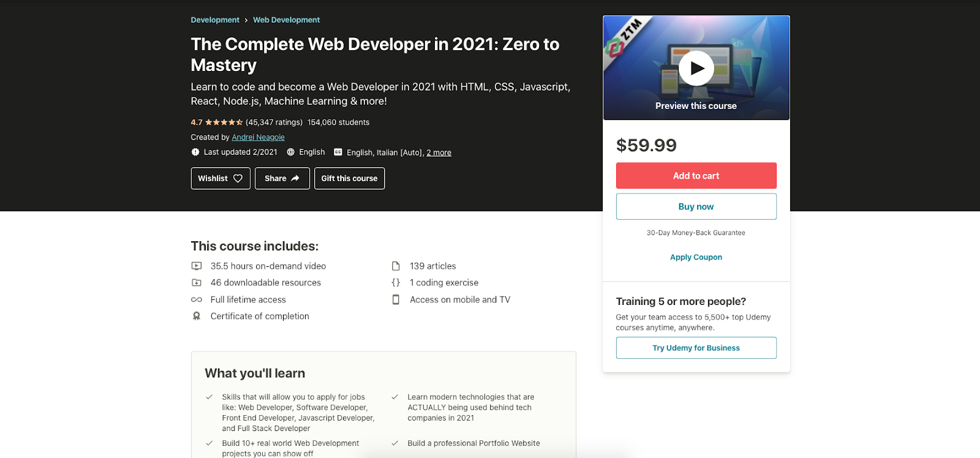Click the infinity lifetime access icon
980x458 pixels.
pyautogui.click(x=197, y=299)
